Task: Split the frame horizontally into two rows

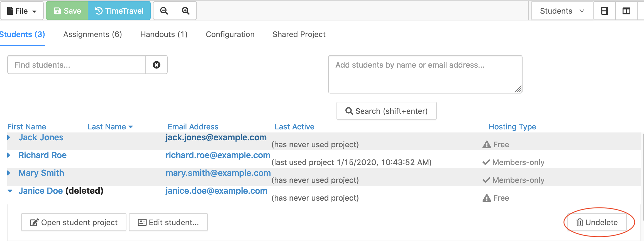Action: [604, 11]
